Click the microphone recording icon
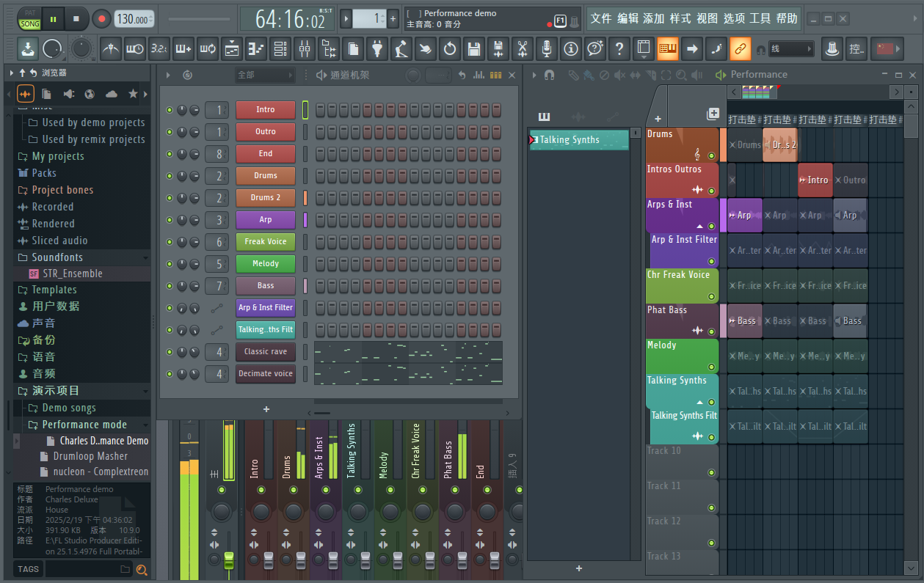This screenshot has height=583, width=924. pos(546,49)
